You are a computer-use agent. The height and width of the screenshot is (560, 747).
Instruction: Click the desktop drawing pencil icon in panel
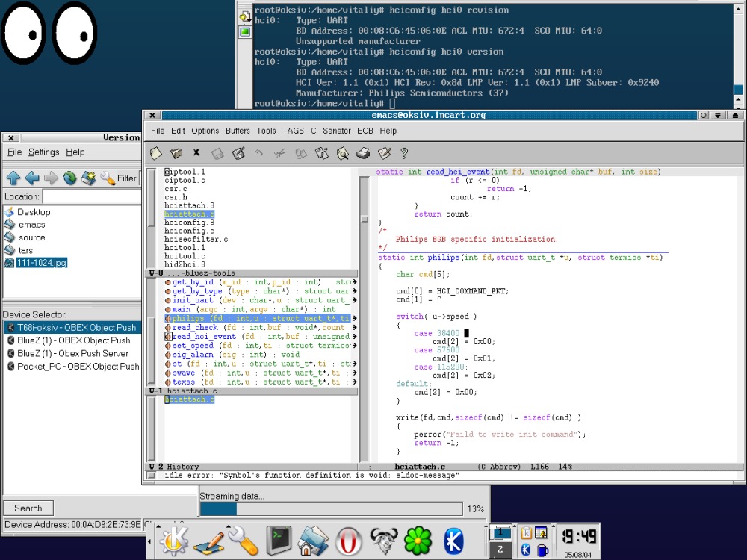pyautogui.click(x=208, y=543)
